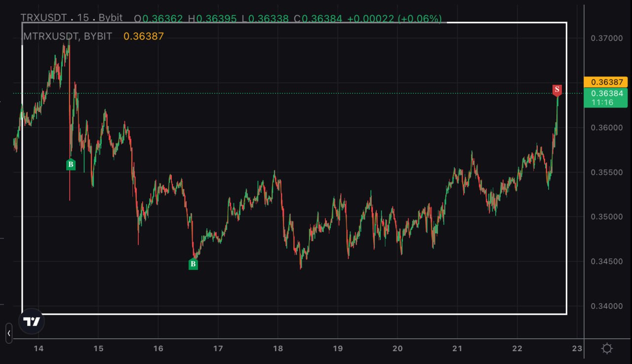Click the TradingView logo icon
632x364 pixels.
click(32, 322)
